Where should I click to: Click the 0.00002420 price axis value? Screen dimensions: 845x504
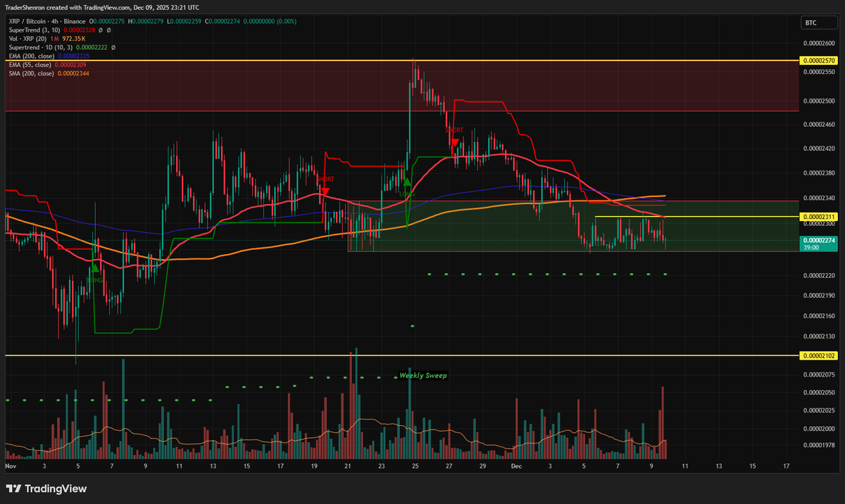(x=819, y=149)
